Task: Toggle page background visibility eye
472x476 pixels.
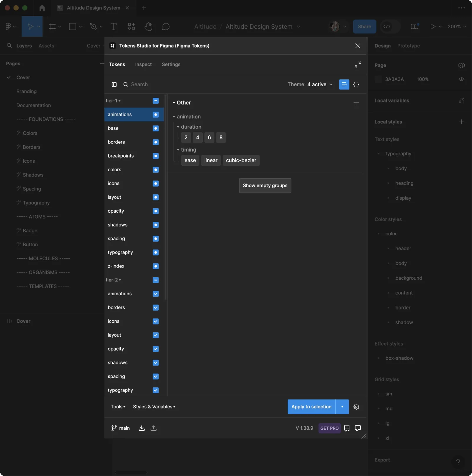Action: coord(462,79)
